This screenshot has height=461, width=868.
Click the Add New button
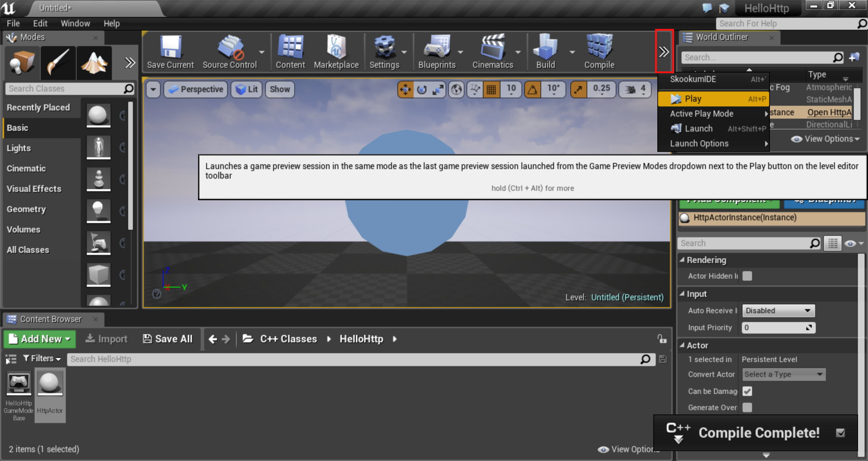(40, 339)
